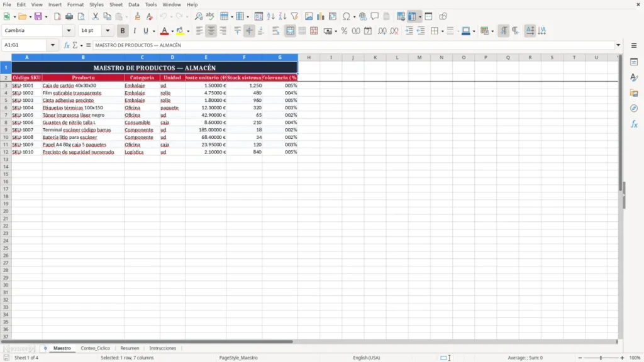Click the formula input line
The height and width of the screenshot is (362, 644).
pyautogui.click(x=353, y=45)
